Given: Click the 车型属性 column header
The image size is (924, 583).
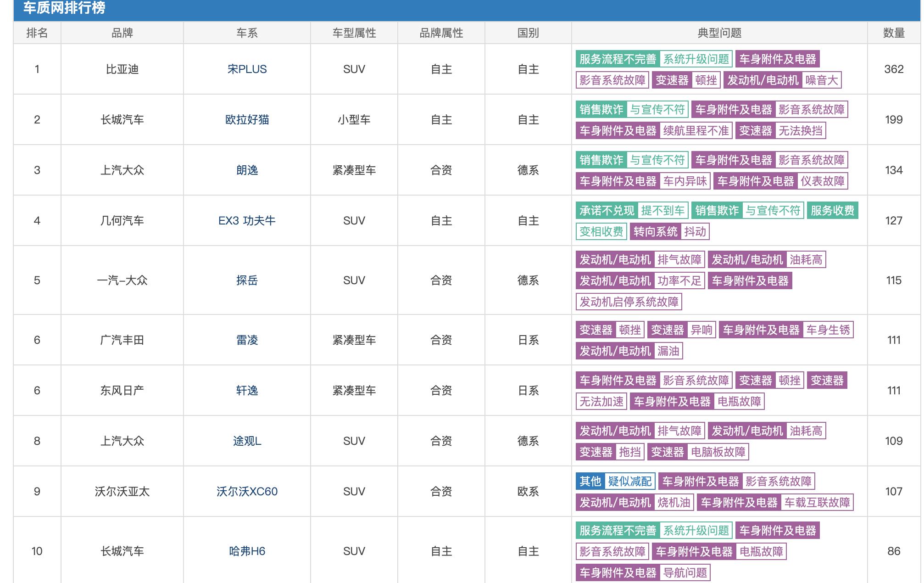Looking at the screenshot, I should (354, 33).
